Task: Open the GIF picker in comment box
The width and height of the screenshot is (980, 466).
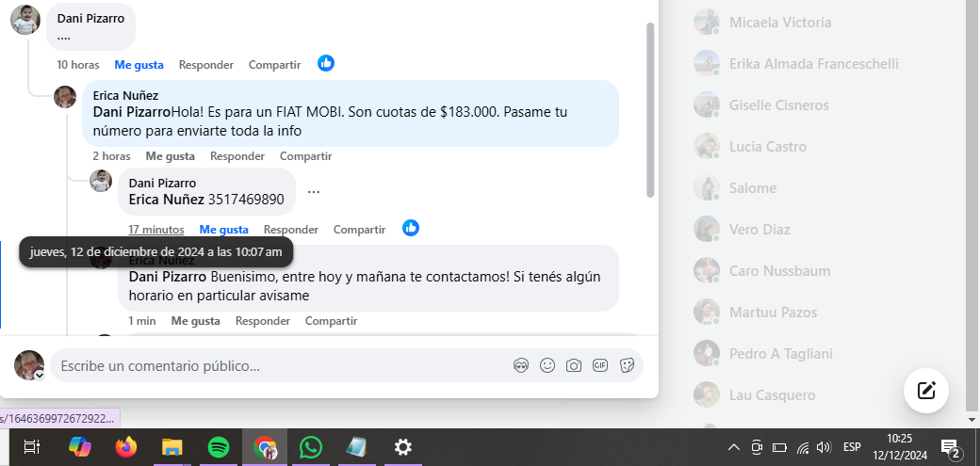Action: [600, 365]
